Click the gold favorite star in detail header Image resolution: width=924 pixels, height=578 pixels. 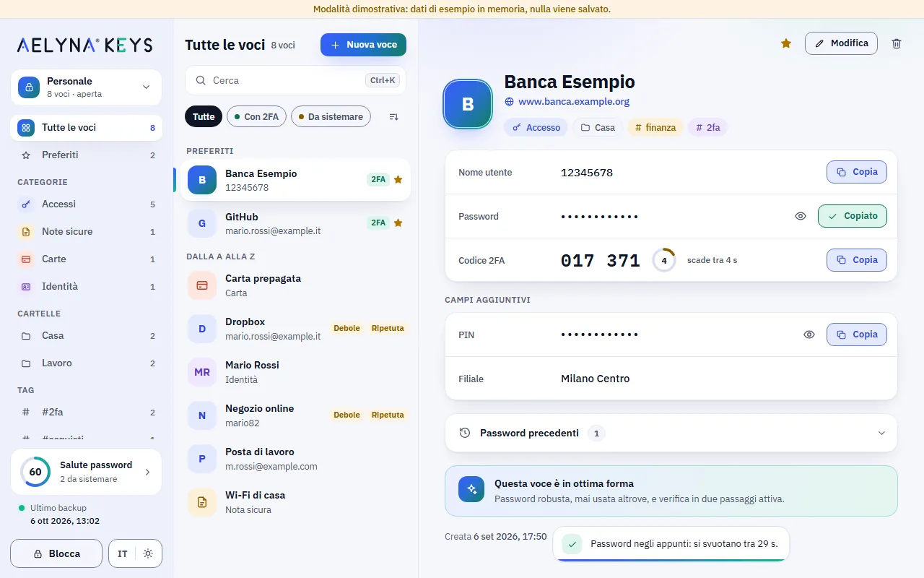click(786, 43)
